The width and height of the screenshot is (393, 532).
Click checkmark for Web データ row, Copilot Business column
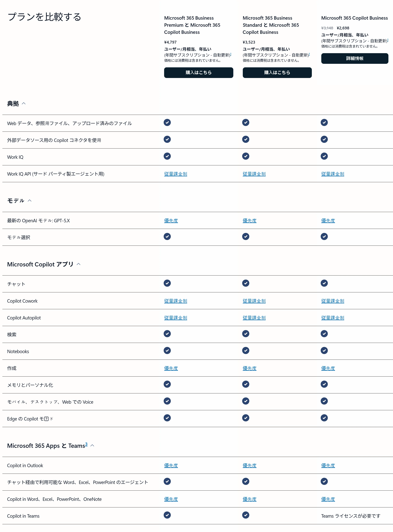pos(324,123)
